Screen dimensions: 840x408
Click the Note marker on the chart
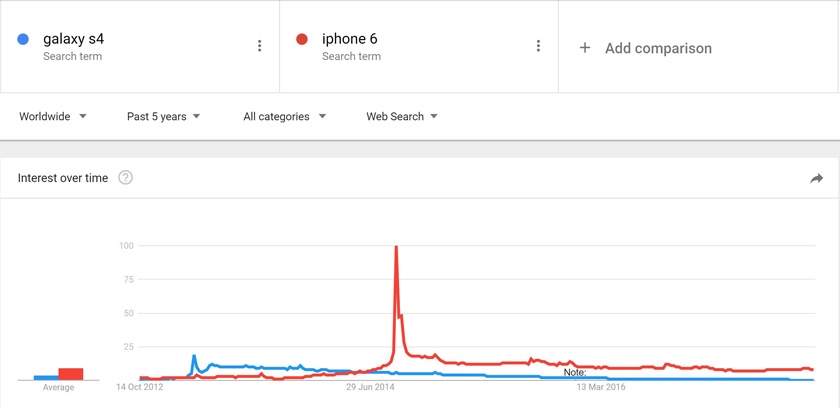coord(574,372)
